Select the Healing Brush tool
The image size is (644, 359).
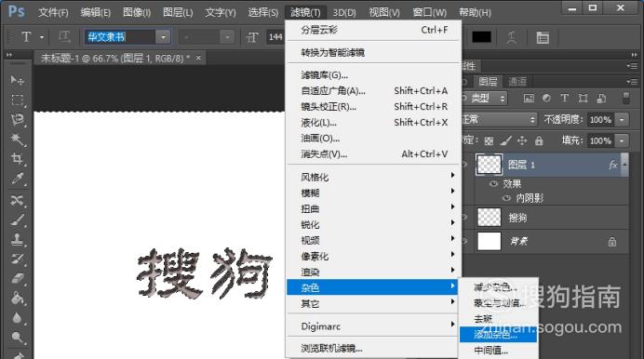point(17,200)
